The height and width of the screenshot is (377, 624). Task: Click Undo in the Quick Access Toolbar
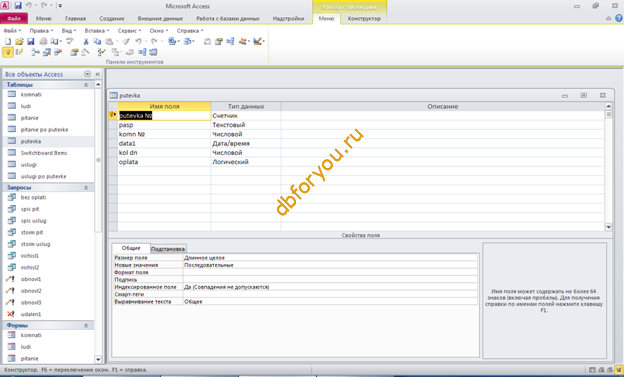click(29, 6)
